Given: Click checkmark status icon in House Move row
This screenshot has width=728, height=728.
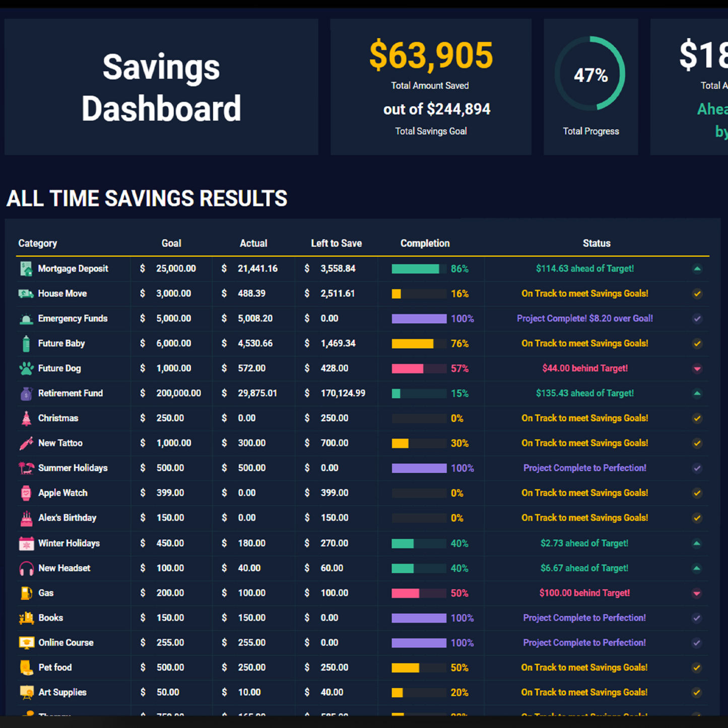Looking at the screenshot, I should [x=697, y=294].
